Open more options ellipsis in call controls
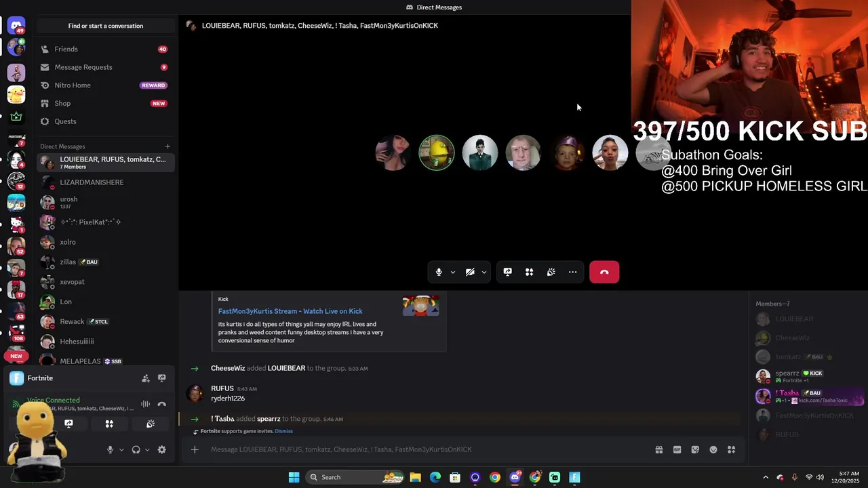Screen dimensions: 868x488 point(573,272)
